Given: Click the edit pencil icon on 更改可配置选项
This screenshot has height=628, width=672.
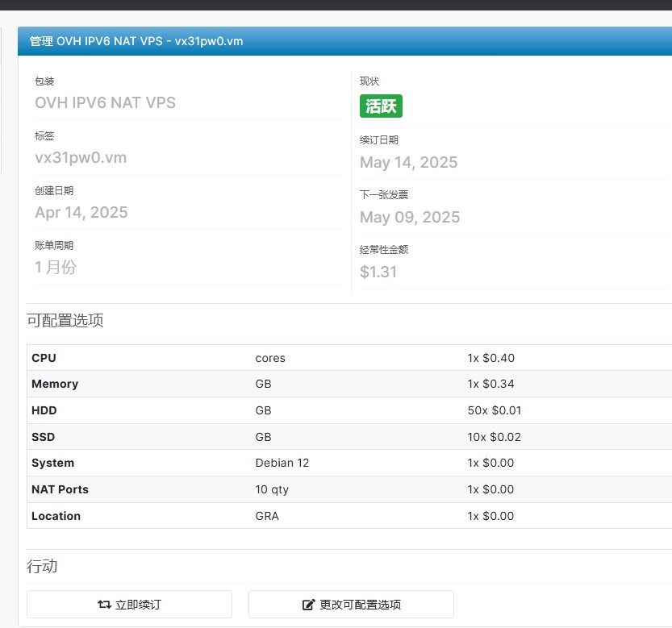Looking at the screenshot, I should click(x=308, y=605).
